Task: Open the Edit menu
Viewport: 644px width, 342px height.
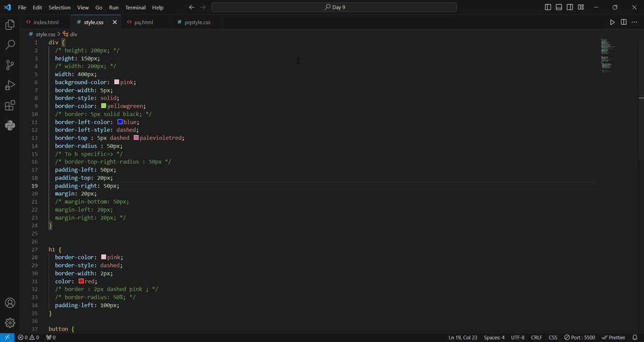Action: pyautogui.click(x=37, y=8)
